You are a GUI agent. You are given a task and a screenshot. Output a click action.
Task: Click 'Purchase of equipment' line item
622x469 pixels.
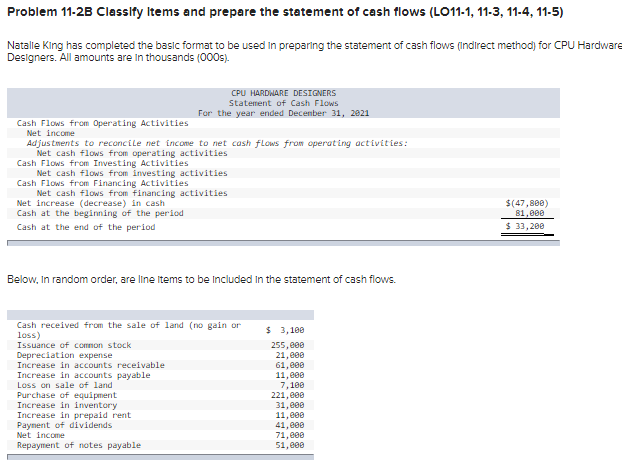[x=67, y=395]
